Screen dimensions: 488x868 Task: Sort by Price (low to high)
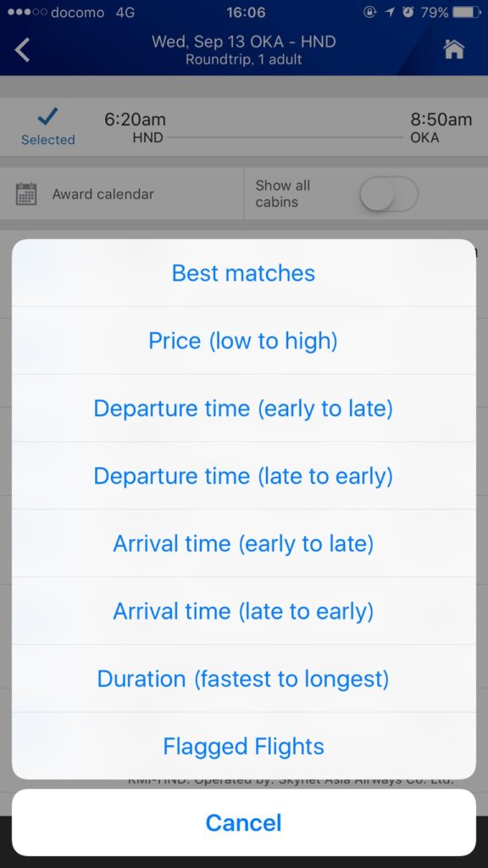pos(243,341)
